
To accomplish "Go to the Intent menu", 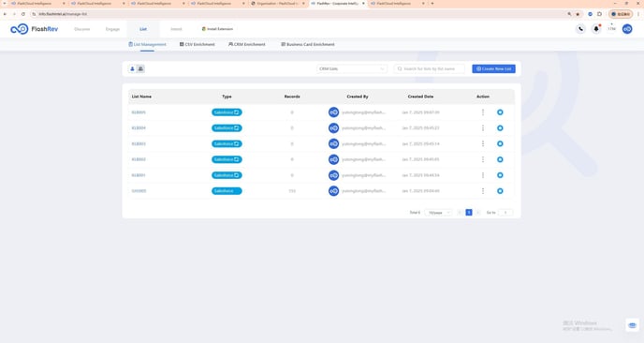I will click(176, 29).
